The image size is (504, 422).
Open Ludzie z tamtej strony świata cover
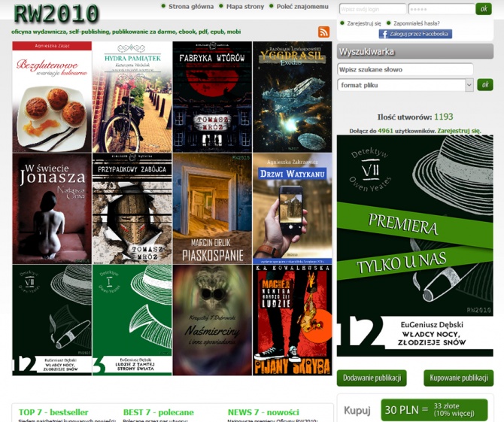click(132, 320)
